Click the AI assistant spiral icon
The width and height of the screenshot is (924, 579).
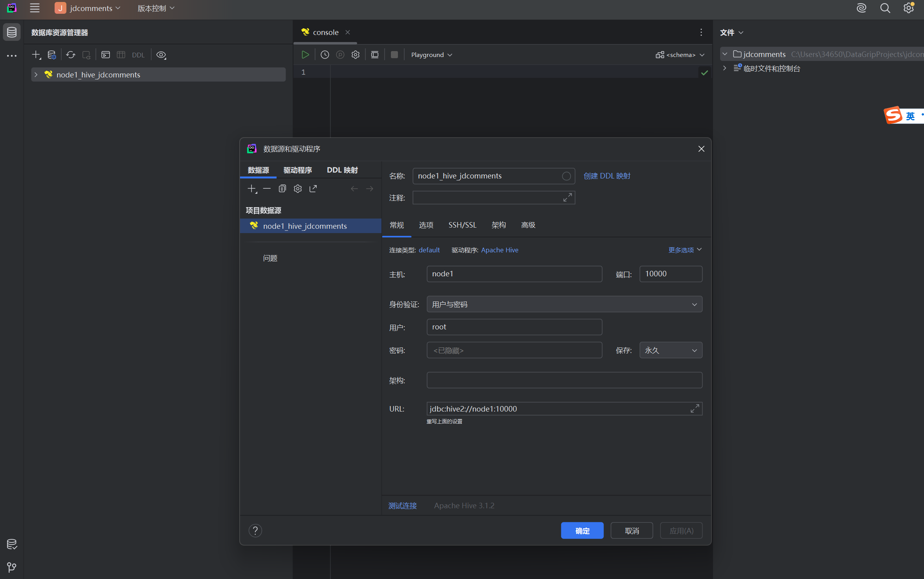(861, 8)
